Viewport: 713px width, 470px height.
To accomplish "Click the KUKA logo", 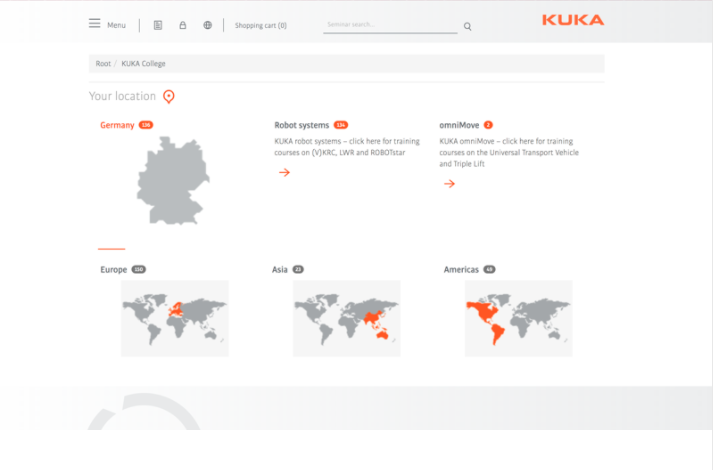I will (573, 20).
